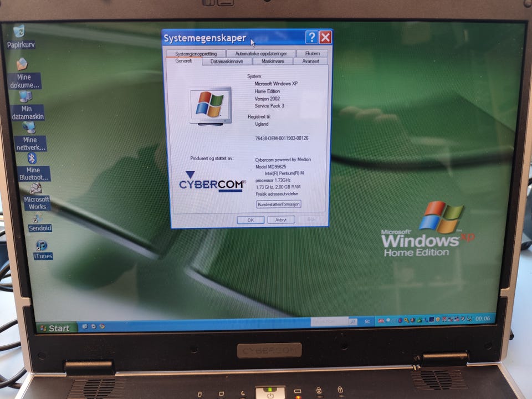This screenshot has width=532, height=399.
Task: Open the Systemgjenoppretting tab
Action: click(x=196, y=54)
